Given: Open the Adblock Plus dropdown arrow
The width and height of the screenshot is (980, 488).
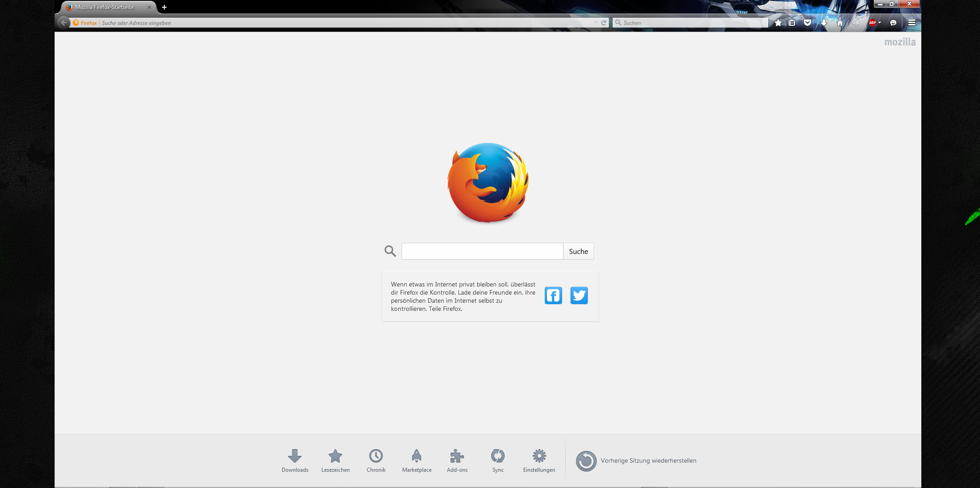Looking at the screenshot, I should click(x=880, y=23).
